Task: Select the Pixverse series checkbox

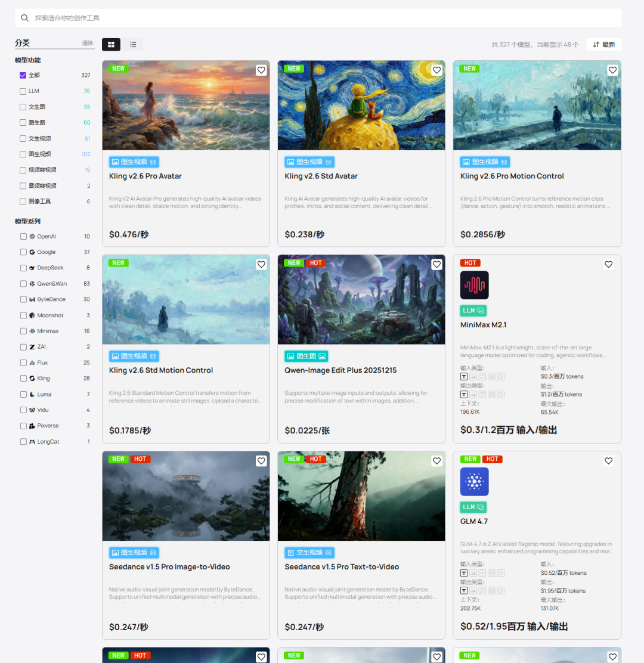Action: (x=23, y=426)
